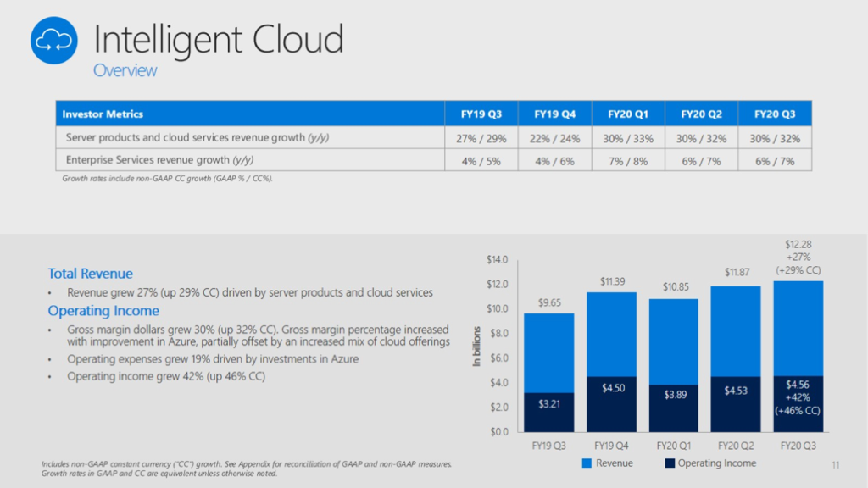Select the Total Revenue heading
This screenshot has width=868, height=488.
coord(90,273)
